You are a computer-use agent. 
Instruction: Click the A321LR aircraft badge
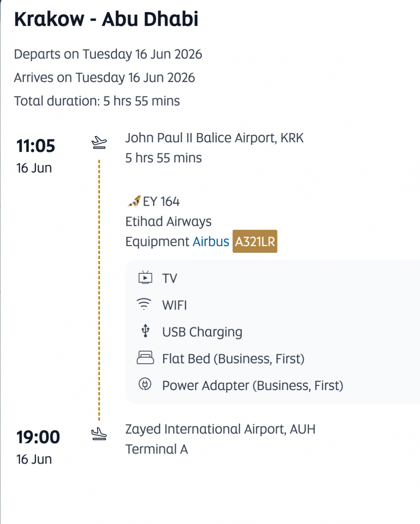(255, 242)
